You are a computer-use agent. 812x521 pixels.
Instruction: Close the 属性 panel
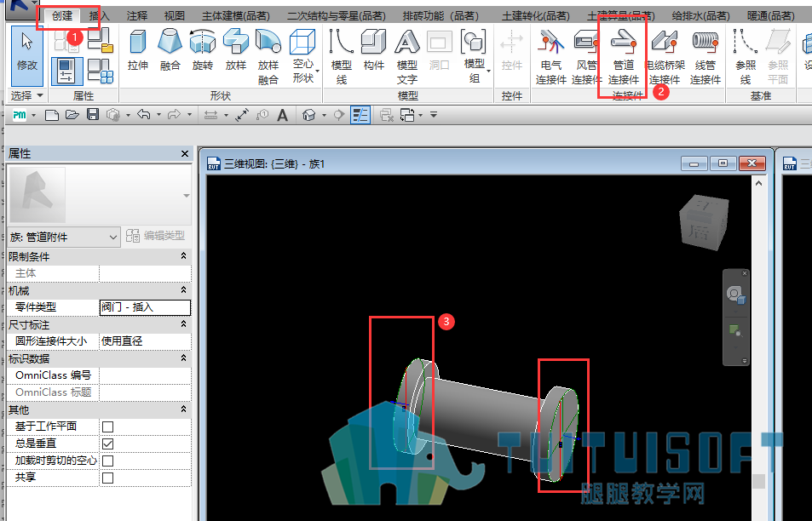[x=185, y=154]
